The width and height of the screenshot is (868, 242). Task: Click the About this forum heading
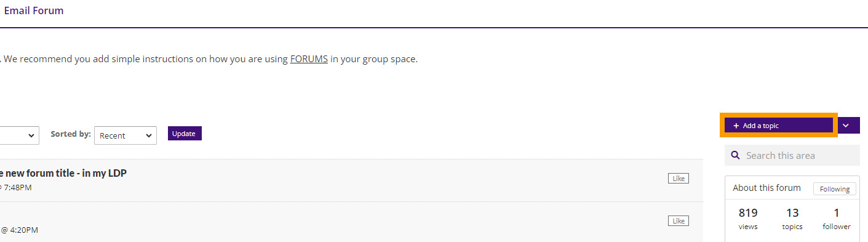[x=766, y=188]
